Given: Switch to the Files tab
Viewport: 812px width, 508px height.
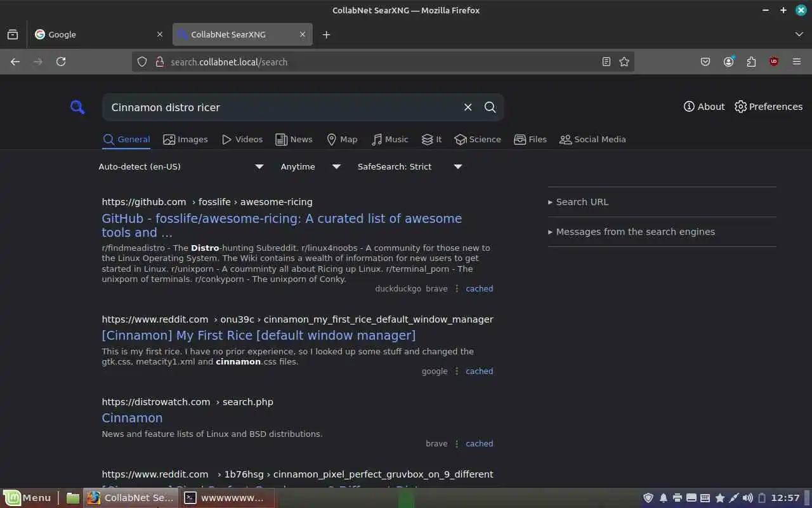Looking at the screenshot, I should pos(530,140).
